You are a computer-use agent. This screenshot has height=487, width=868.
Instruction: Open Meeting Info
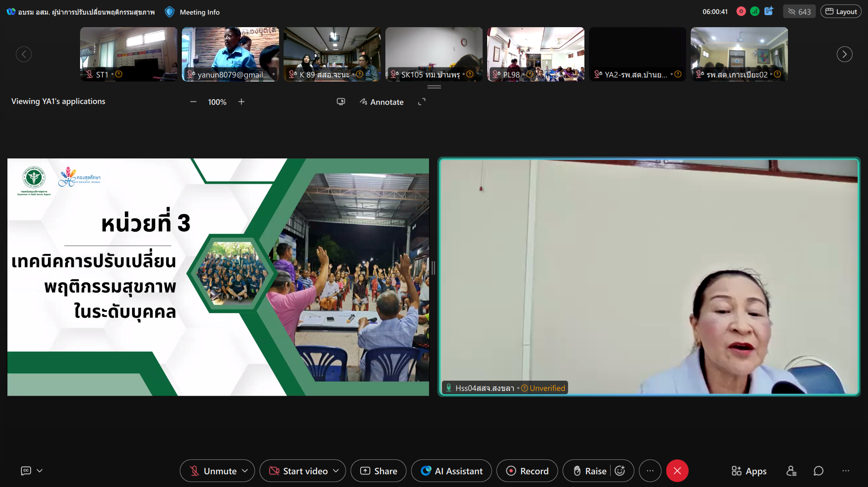click(x=199, y=12)
